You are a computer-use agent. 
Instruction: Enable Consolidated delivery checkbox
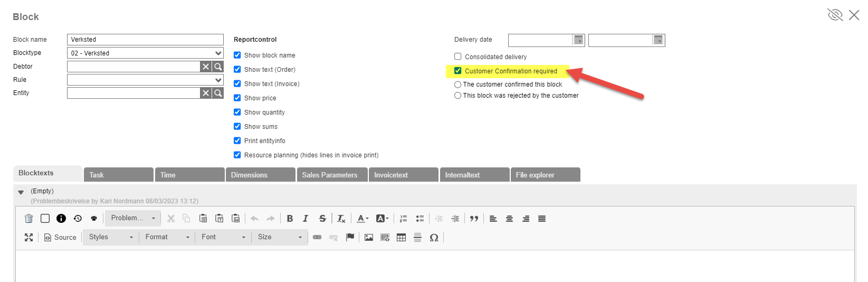458,57
